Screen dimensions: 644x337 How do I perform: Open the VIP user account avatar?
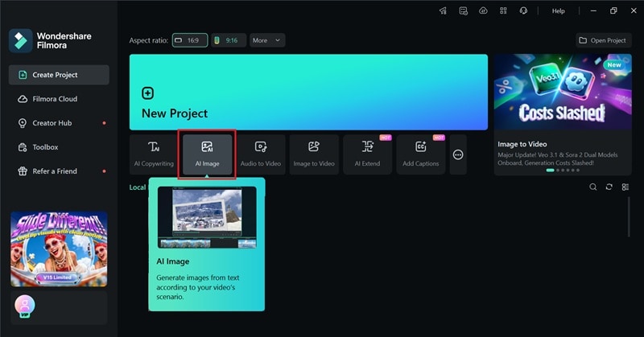25,306
